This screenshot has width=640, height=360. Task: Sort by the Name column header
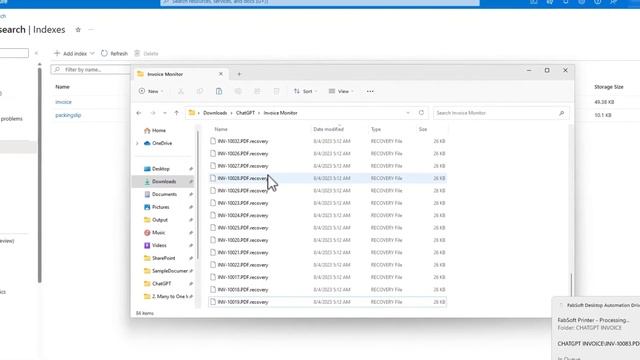(221, 129)
